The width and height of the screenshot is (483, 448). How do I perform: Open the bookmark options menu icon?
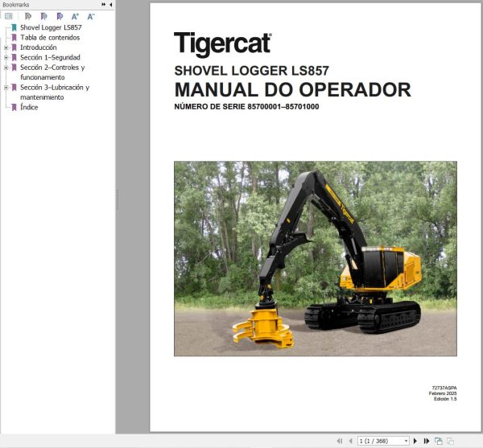9,16
